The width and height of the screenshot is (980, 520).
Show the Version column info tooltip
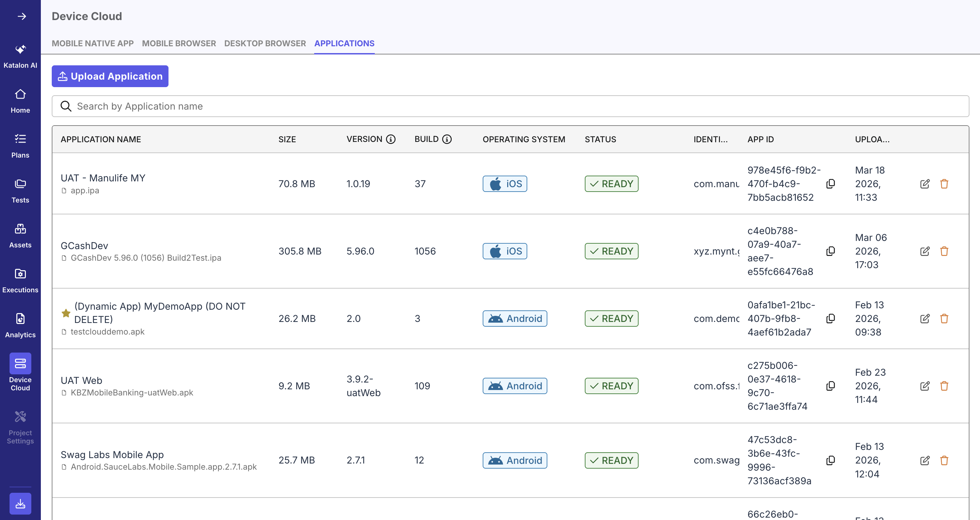click(x=391, y=139)
